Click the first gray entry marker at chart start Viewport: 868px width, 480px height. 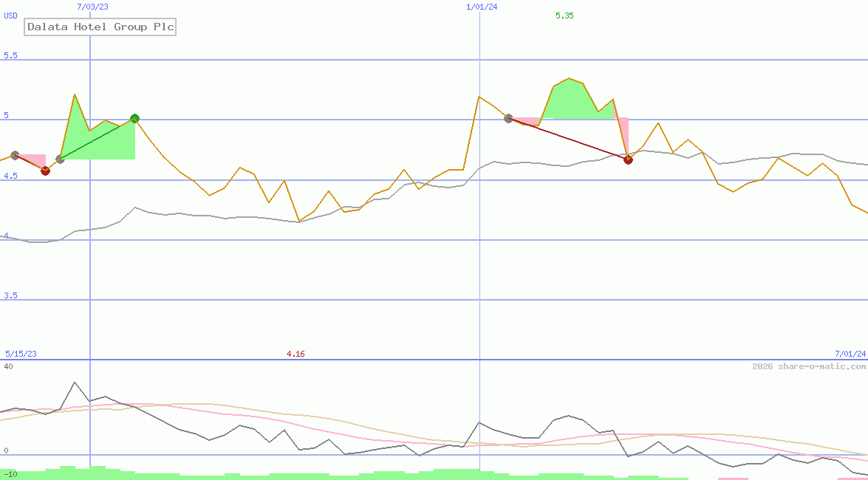click(15, 156)
